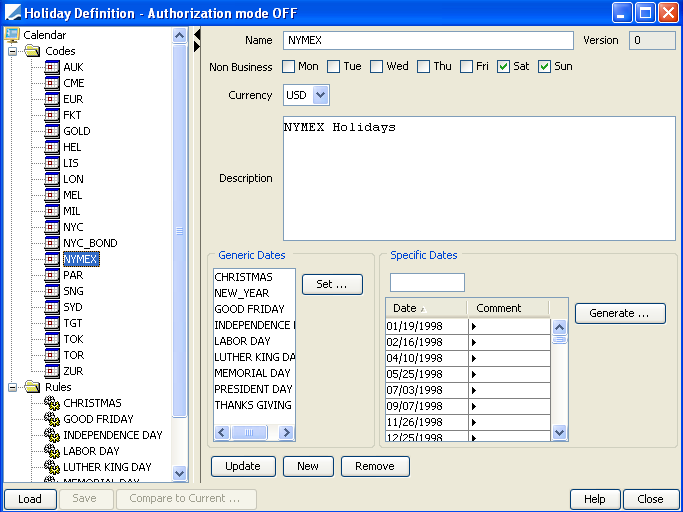This screenshot has height=512, width=683.
Task: Click the MIL calendar code icon
Action: click(52, 211)
